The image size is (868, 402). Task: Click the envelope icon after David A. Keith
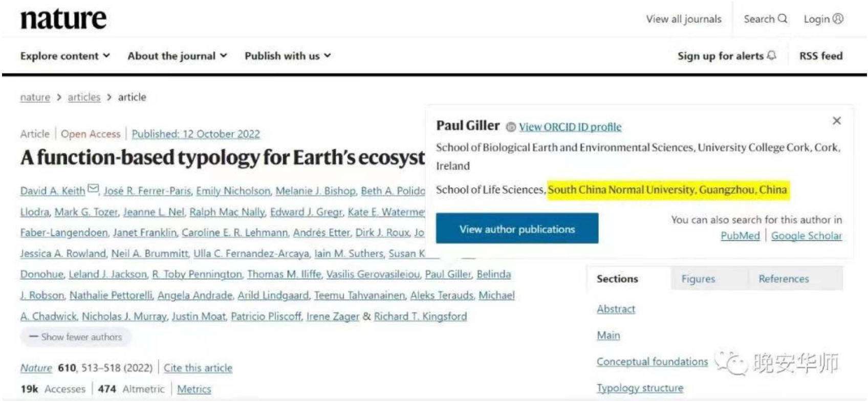pos(93,189)
